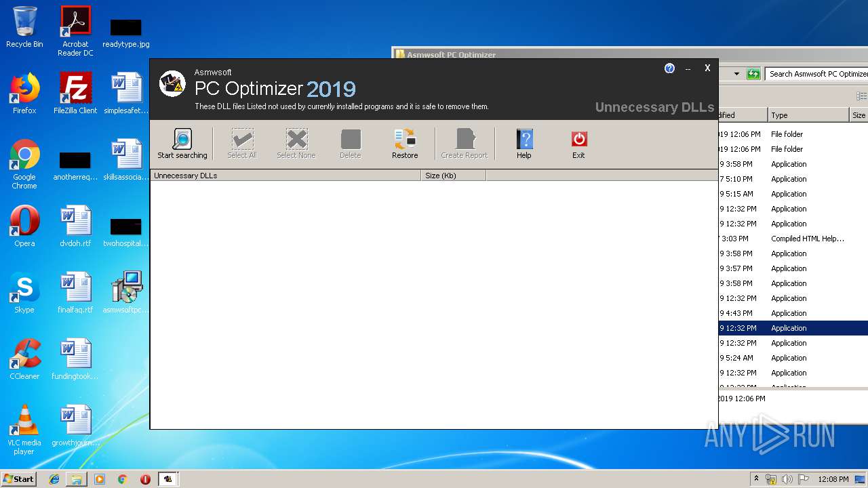Select the highlighted 12:32 PM Application row

pyautogui.click(x=793, y=328)
